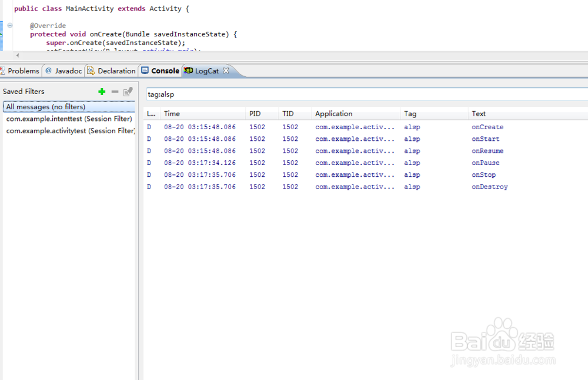The width and height of the screenshot is (588, 380).
Task: Select All messages (no filters)
Action: click(x=69, y=107)
